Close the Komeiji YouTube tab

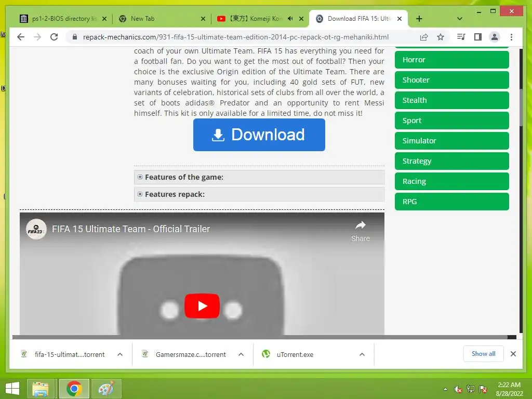301,19
